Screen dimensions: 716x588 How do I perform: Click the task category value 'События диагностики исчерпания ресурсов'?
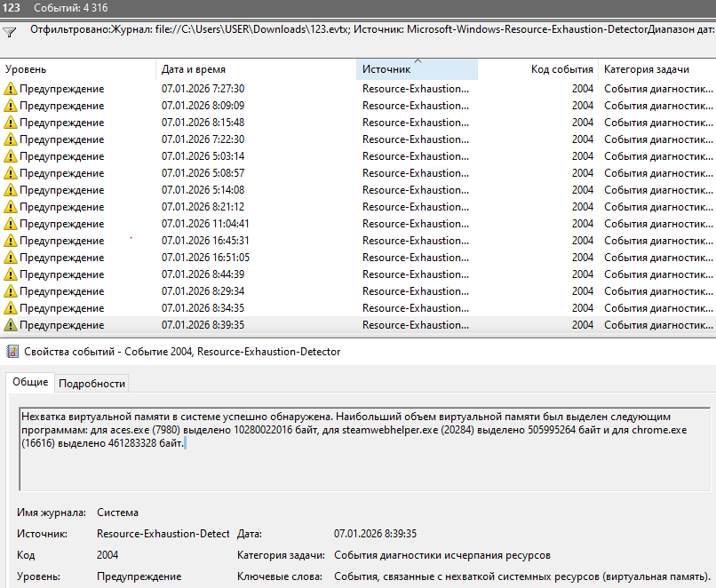pyautogui.click(x=442, y=555)
